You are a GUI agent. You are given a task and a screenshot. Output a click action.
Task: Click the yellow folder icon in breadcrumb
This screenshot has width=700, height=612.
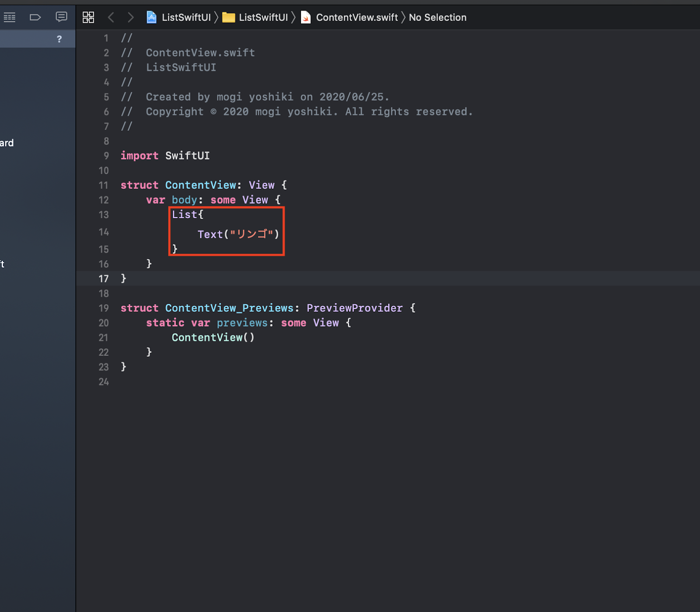pos(228,17)
